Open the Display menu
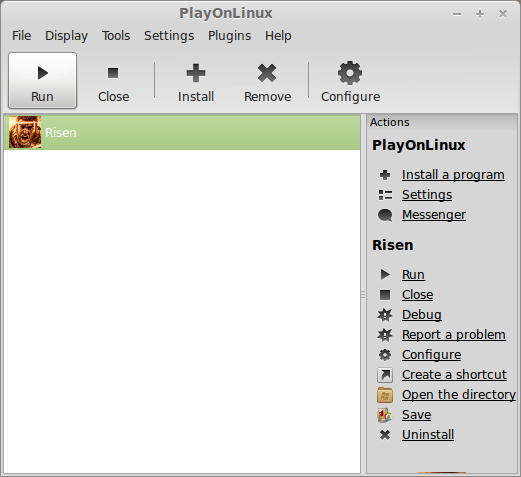The height and width of the screenshot is (477, 521). 66,36
